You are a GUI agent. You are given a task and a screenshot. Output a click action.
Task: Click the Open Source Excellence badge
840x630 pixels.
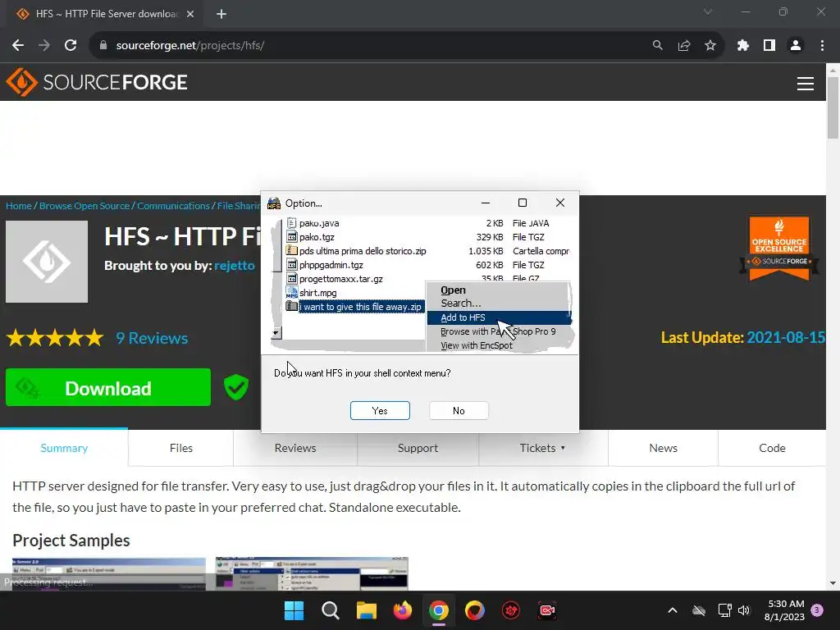coord(779,248)
